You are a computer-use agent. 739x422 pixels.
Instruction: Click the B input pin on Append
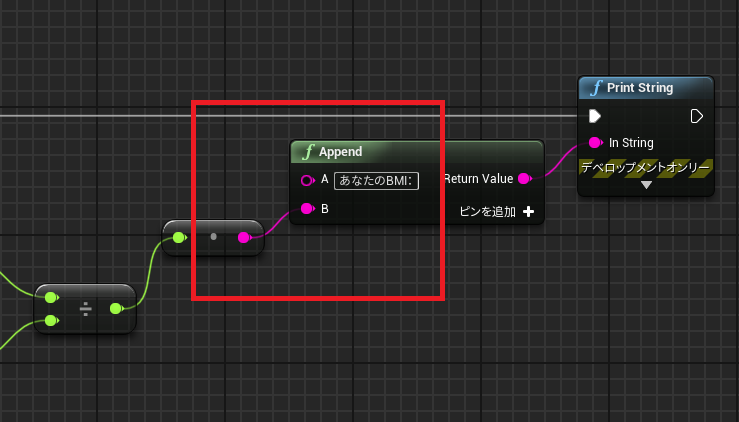(307, 209)
